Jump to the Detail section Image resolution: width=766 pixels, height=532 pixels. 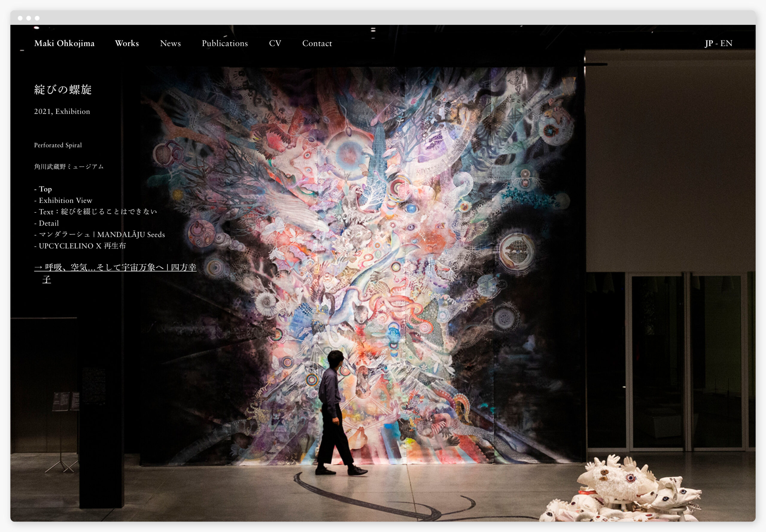pyautogui.click(x=46, y=223)
